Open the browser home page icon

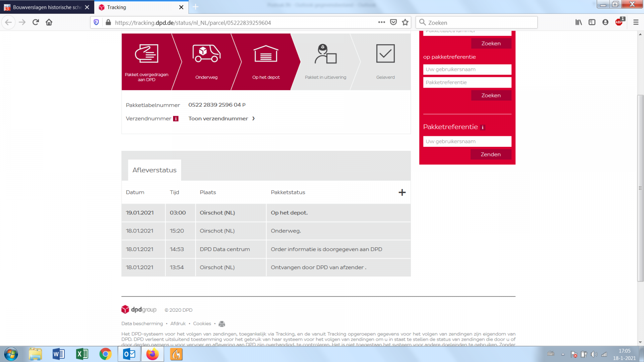pos(49,22)
